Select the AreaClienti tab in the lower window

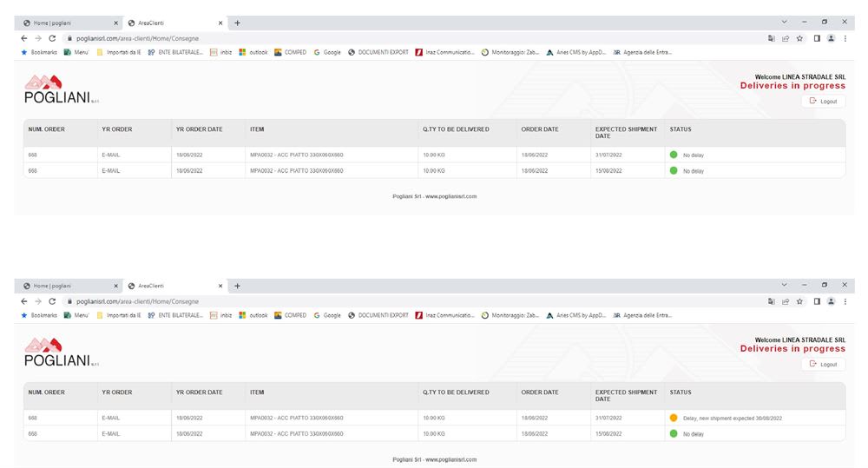[174, 286]
